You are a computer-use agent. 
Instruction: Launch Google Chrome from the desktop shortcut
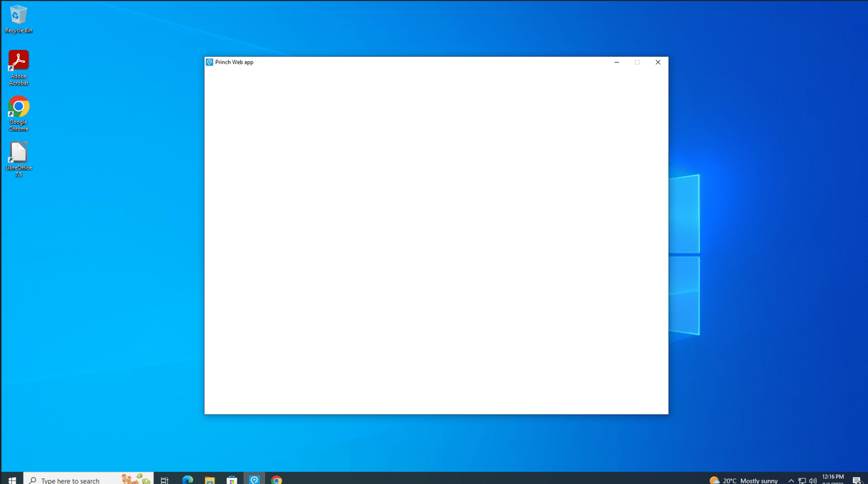click(x=18, y=107)
